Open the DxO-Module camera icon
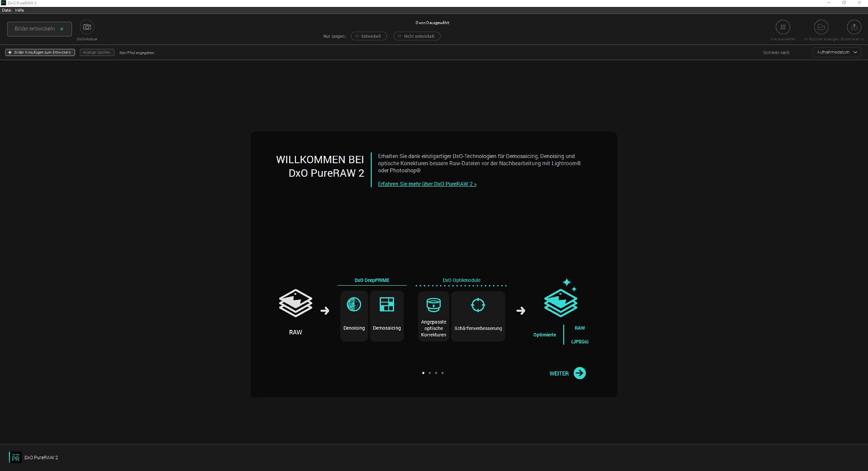Screen dimensions: 868x471 pos(87,27)
